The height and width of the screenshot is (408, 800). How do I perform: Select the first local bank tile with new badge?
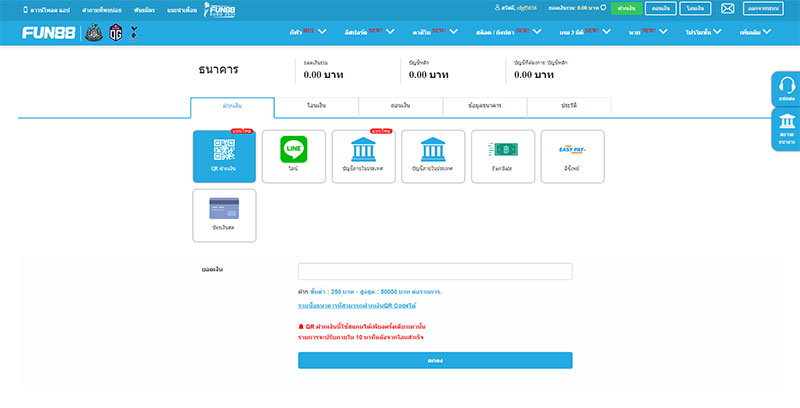tap(363, 157)
